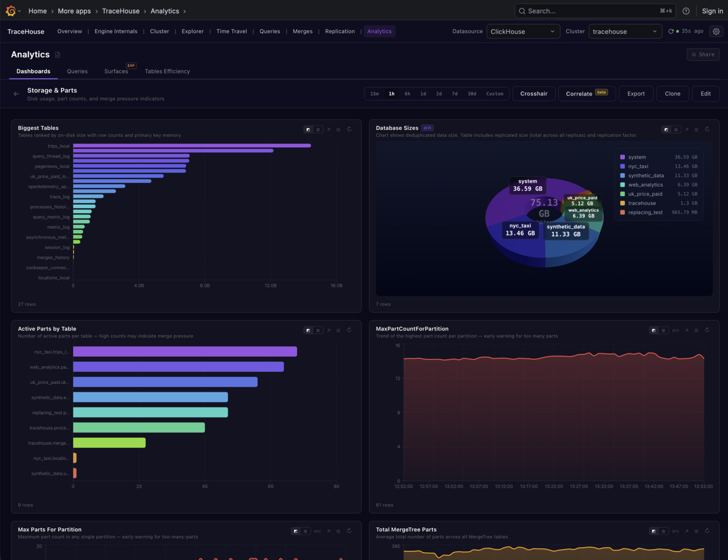Click the drill badge on Database Sizes
728x560 pixels.
tap(427, 128)
